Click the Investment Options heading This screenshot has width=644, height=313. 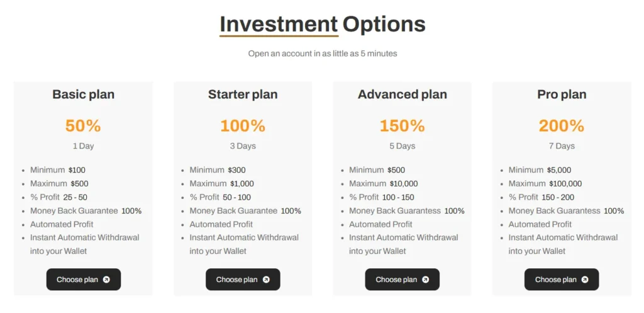322,25
